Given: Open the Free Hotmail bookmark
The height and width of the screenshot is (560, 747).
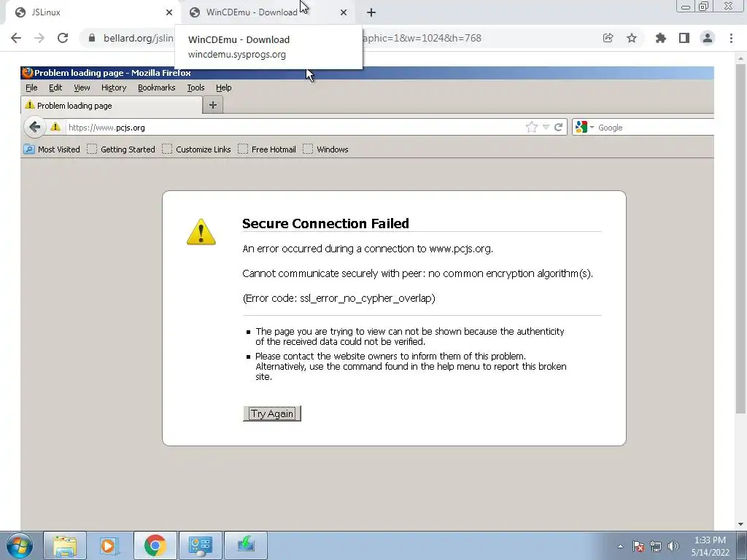Looking at the screenshot, I should click(267, 149).
